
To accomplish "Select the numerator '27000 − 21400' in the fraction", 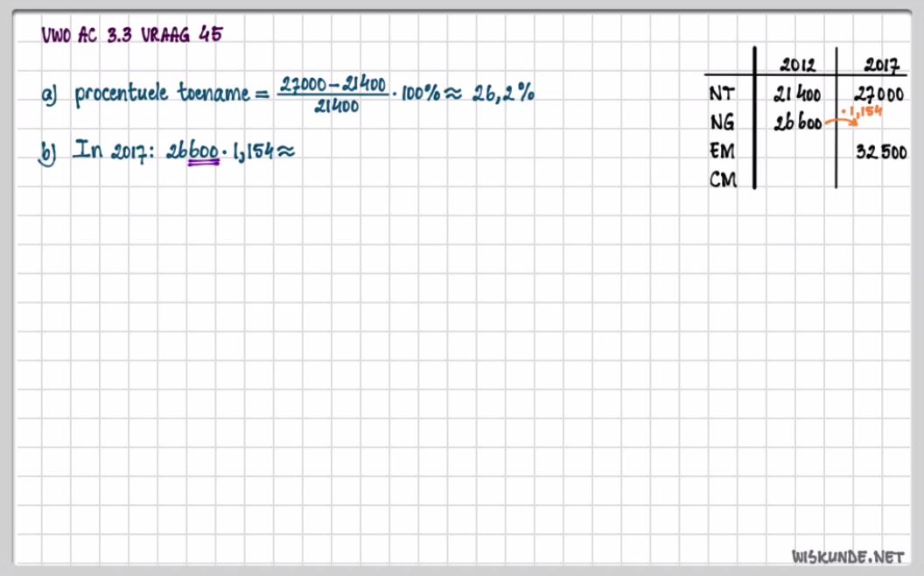I will click(332, 85).
